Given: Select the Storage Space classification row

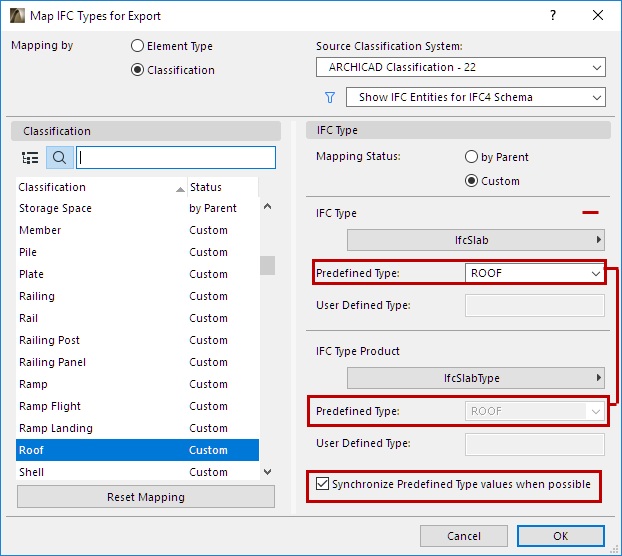Looking at the screenshot, I should [137, 208].
